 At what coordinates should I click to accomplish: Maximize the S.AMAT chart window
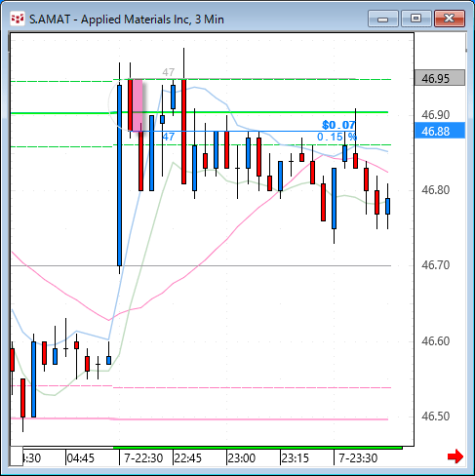[x=416, y=19]
